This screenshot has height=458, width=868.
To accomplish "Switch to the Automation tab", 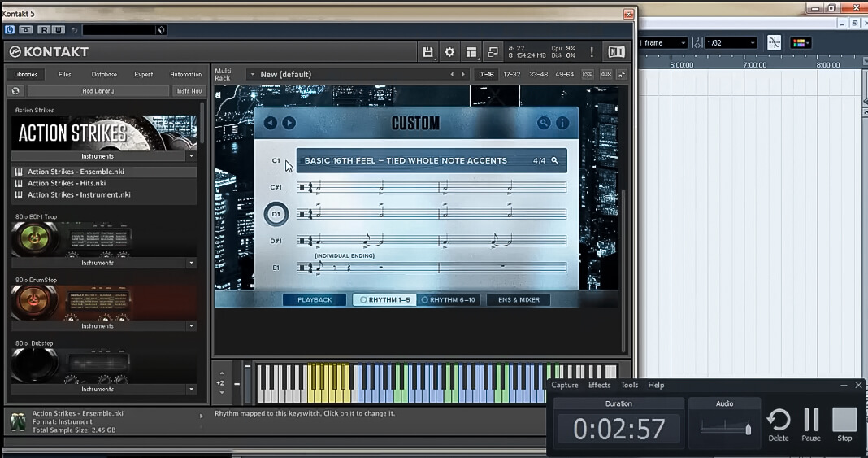I will (x=185, y=74).
